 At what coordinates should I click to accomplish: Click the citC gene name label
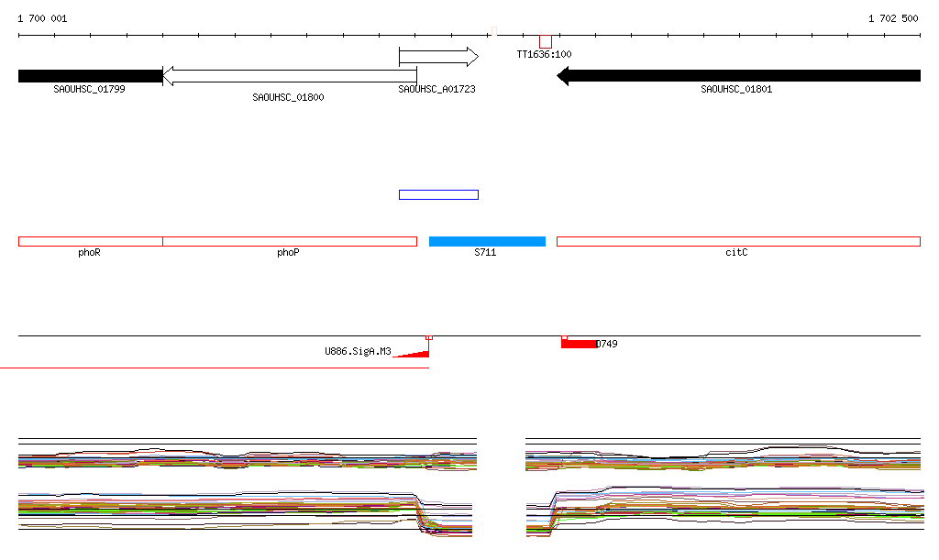(x=736, y=252)
